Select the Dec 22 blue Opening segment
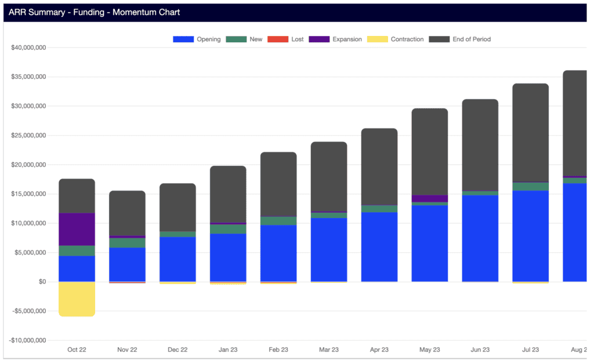594x364 pixels. [x=178, y=259]
